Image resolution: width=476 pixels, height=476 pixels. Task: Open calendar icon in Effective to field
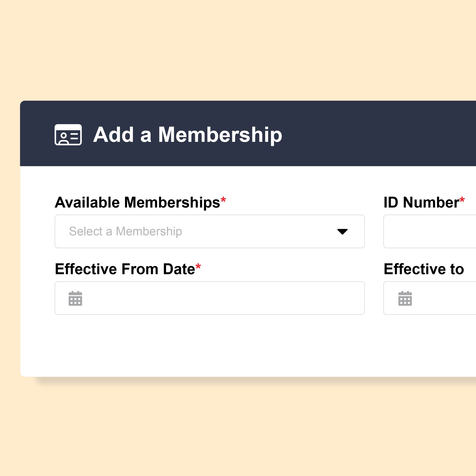[405, 298]
